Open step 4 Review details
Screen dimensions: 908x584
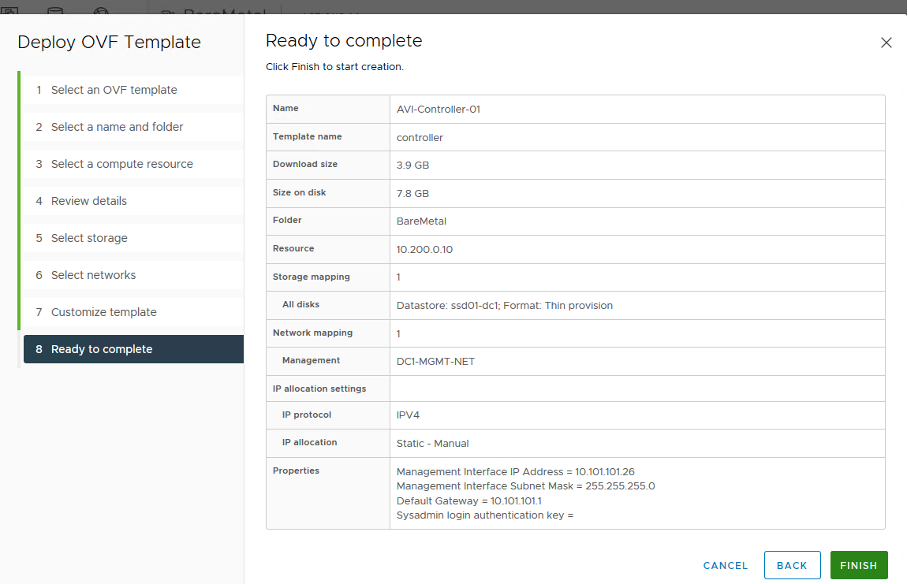(89, 201)
